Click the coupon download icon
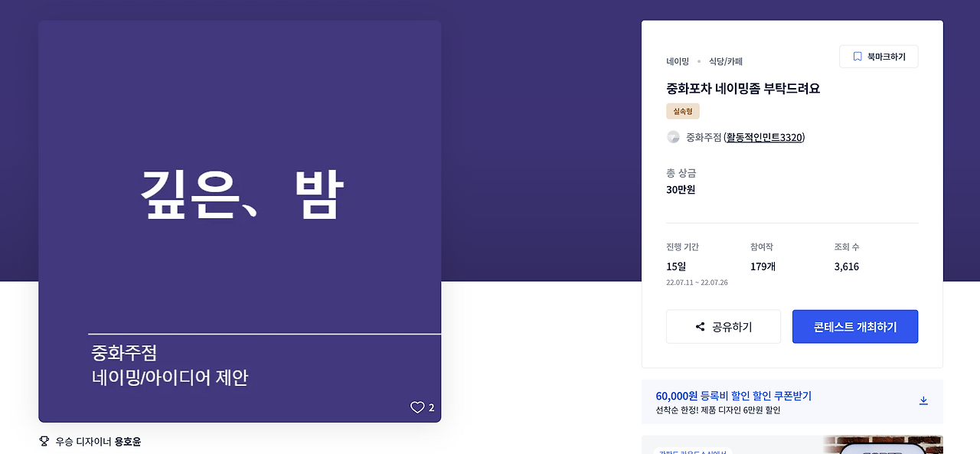The height and width of the screenshot is (454, 980). 923,400
